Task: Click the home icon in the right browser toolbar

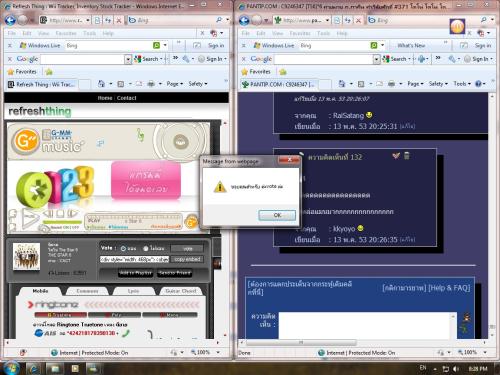Action: click(x=342, y=84)
